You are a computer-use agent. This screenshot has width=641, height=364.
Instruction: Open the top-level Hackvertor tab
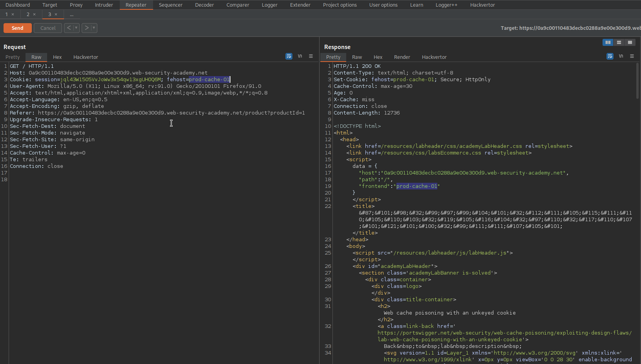tap(483, 5)
